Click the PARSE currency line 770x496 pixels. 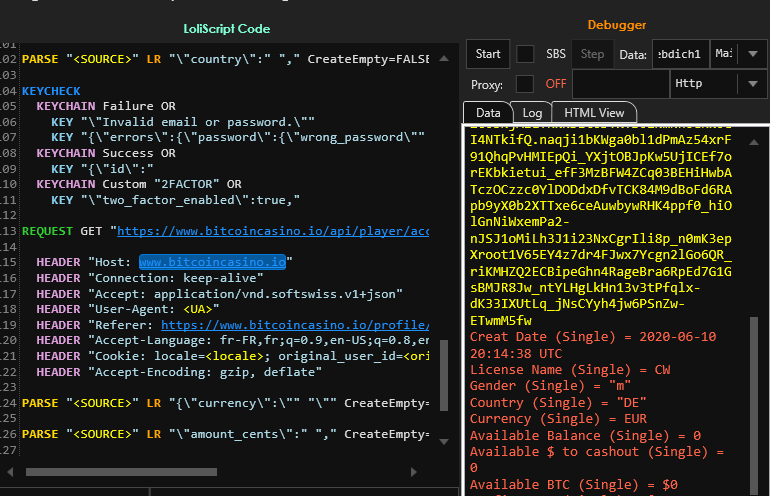225,403
